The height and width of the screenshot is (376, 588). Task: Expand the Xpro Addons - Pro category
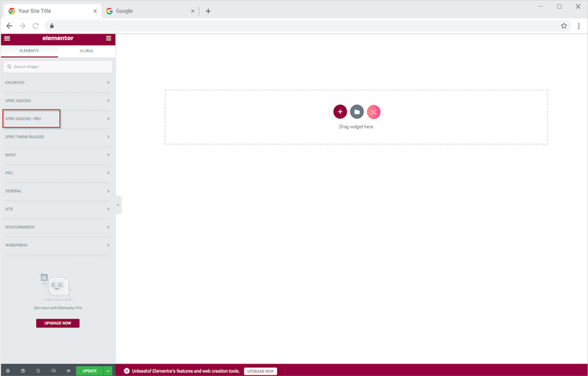(56, 119)
